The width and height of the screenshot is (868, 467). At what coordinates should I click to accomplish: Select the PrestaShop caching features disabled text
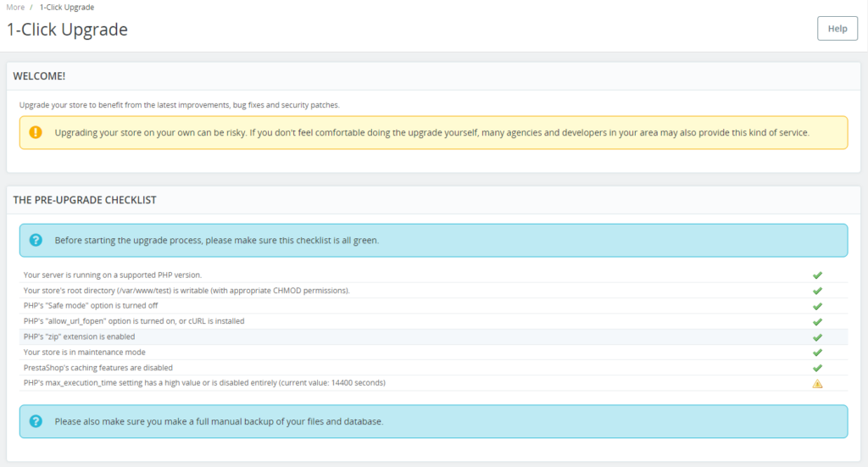98,367
